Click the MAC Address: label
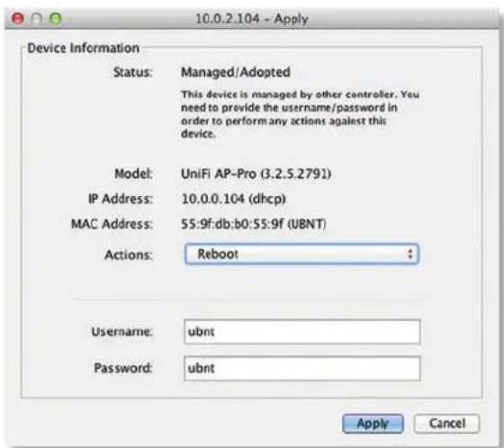This screenshot has width=504, height=448. coord(112,224)
